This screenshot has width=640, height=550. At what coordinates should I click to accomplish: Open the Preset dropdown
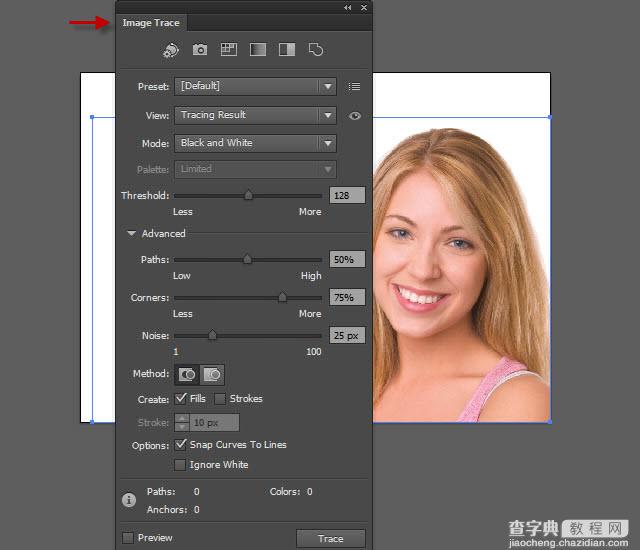point(255,86)
